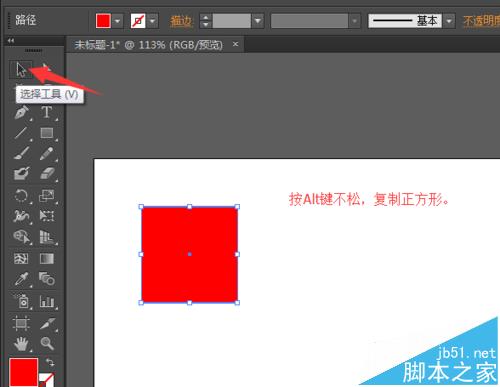Image resolution: width=500 pixels, height=387 pixels.
Task: Click the square's bottom-left corner handle
Action: [x=141, y=303]
